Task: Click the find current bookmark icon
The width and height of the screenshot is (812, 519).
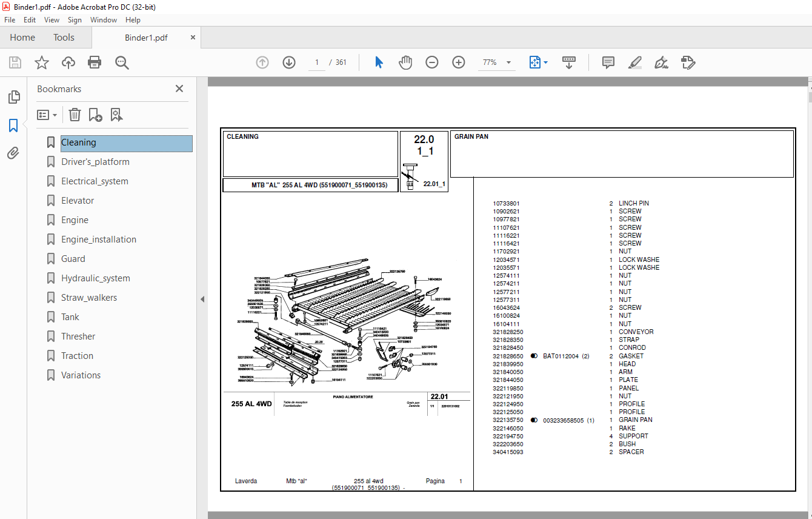Action: click(116, 115)
